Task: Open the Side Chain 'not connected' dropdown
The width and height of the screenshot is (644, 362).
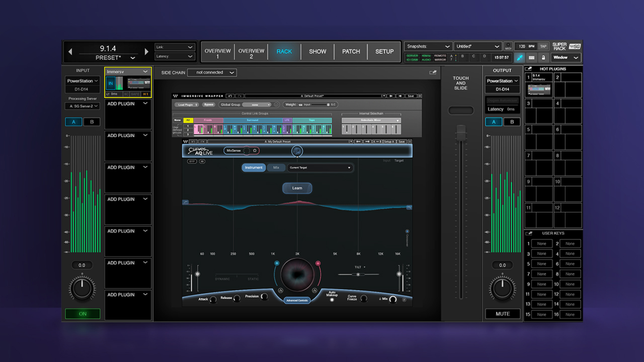Action: point(212,72)
